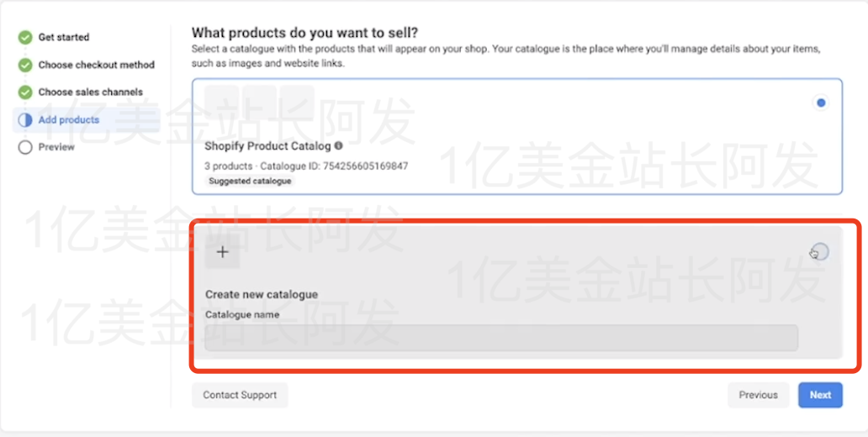Select the Shopify Product Catalog radio button
This screenshot has width=868, height=437.
821,103
